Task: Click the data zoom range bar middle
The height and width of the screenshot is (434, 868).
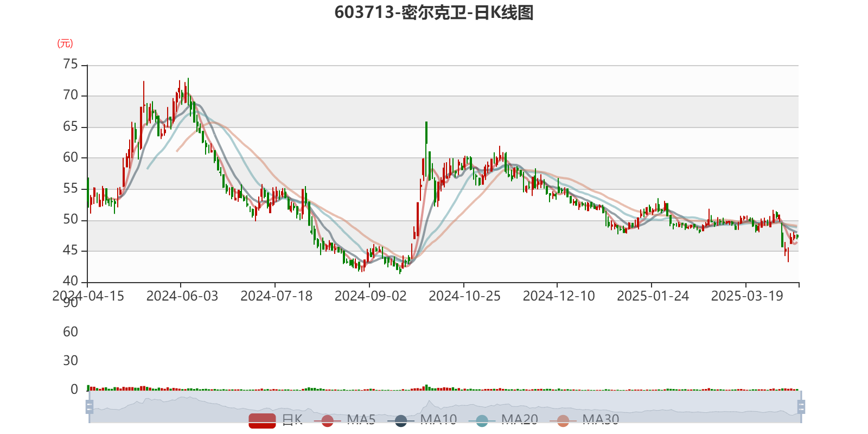Action: point(445,407)
